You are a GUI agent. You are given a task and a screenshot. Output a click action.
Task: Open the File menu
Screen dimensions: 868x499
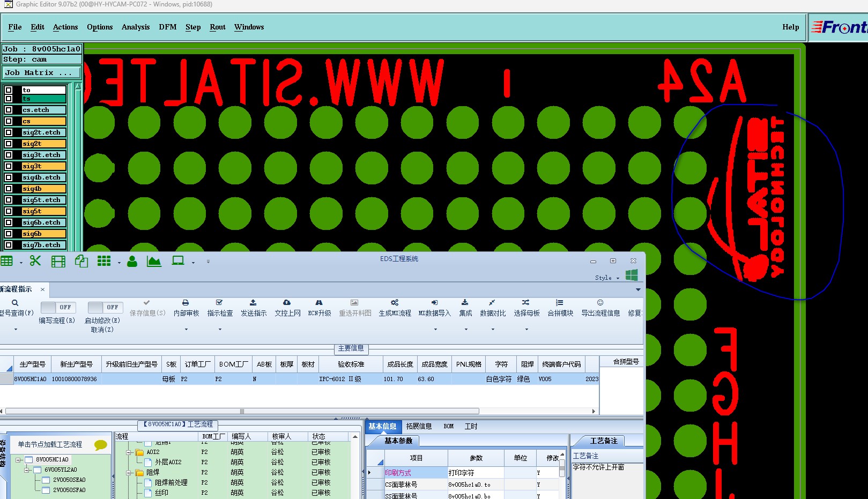15,27
